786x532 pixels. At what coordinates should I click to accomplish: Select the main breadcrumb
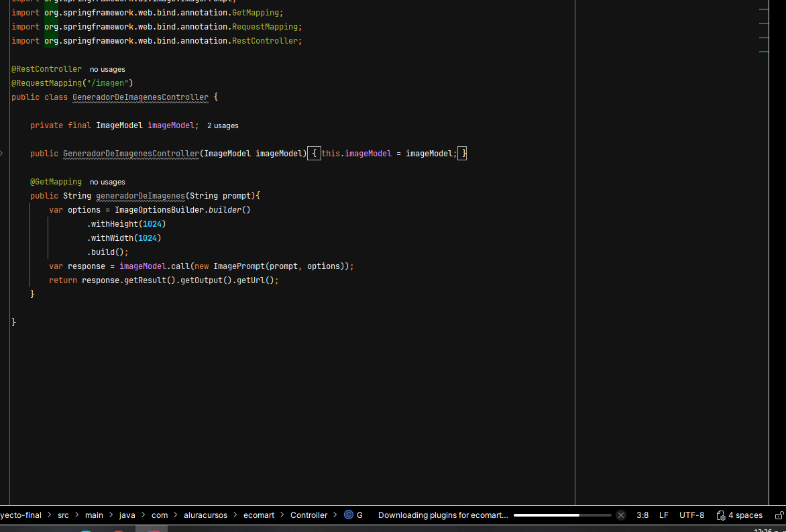coord(94,515)
